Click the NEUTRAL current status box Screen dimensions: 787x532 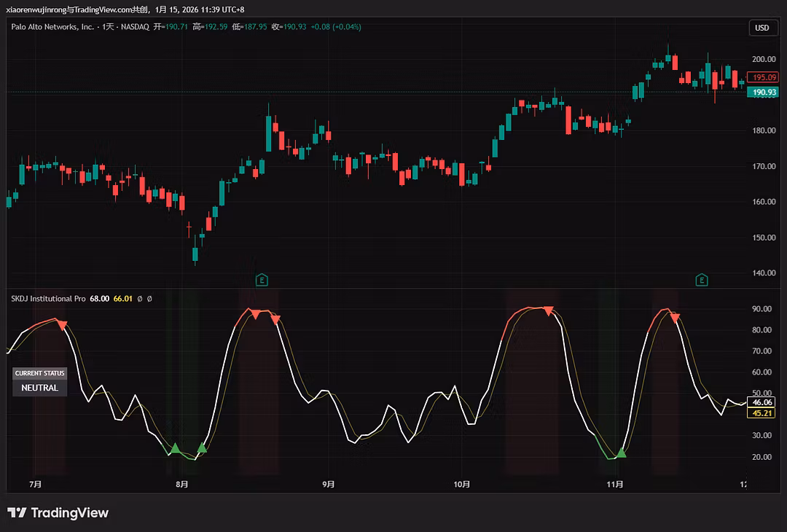click(x=39, y=388)
